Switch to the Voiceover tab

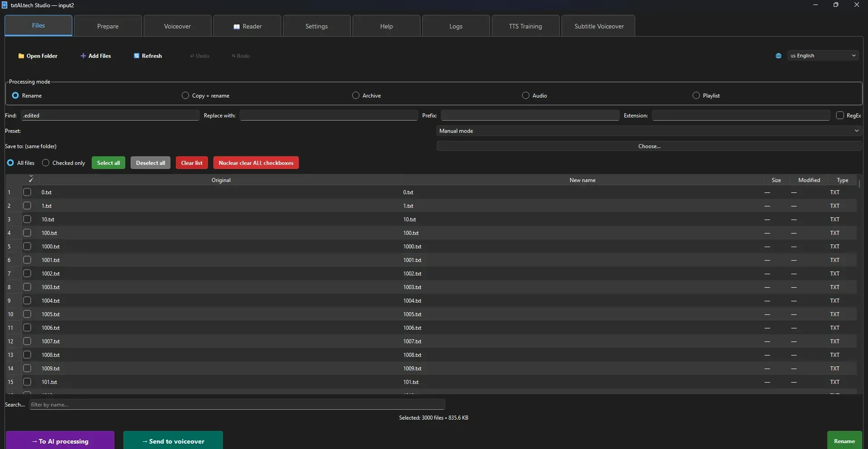pos(177,27)
